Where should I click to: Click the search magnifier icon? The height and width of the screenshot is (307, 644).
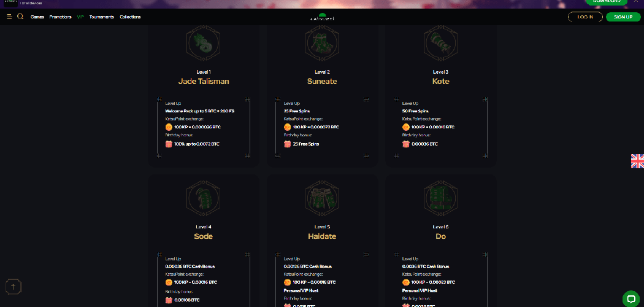pos(20,17)
